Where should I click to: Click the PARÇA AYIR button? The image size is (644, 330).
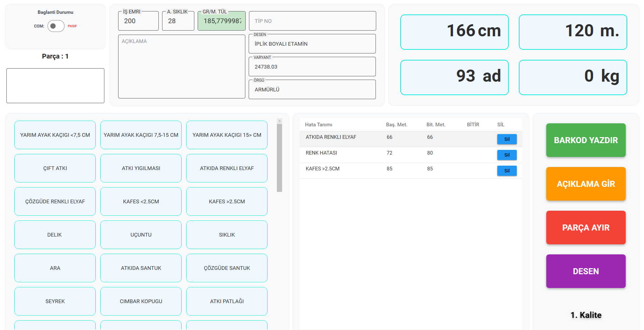586,228
